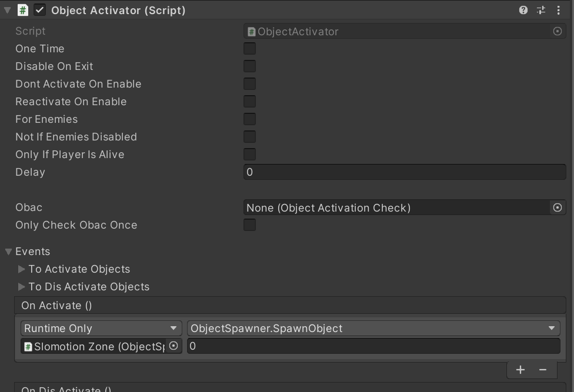Open the Runtime Only dropdown
This screenshot has height=392, width=574.
(x=101, y=329)
